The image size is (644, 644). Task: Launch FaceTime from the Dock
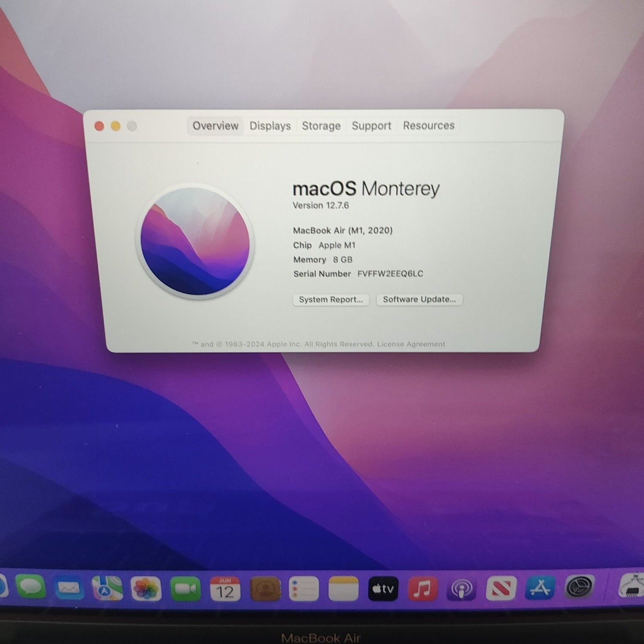point(185,589)
